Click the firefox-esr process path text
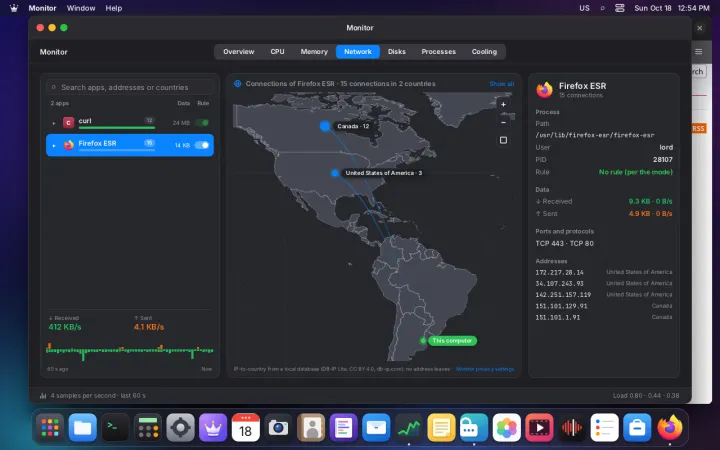 595,135
